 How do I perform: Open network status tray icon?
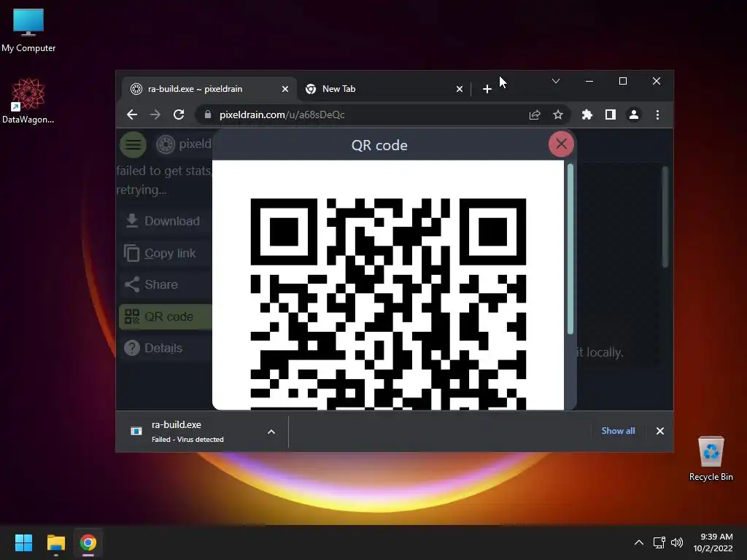(659, 542)
